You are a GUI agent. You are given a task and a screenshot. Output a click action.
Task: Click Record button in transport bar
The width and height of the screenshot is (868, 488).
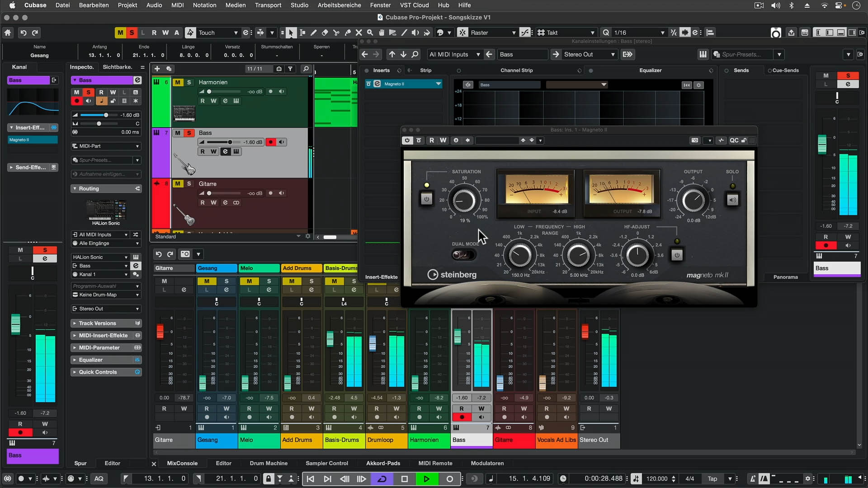(450, 479)
